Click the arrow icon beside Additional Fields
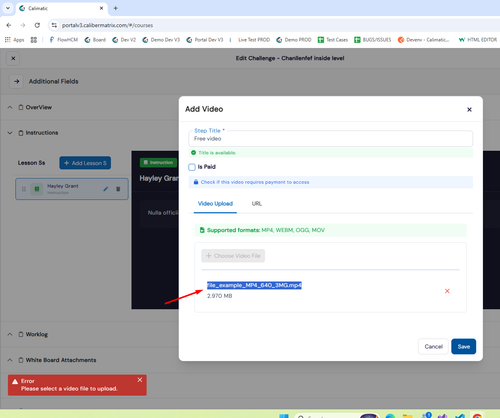 tap(17, 81)
